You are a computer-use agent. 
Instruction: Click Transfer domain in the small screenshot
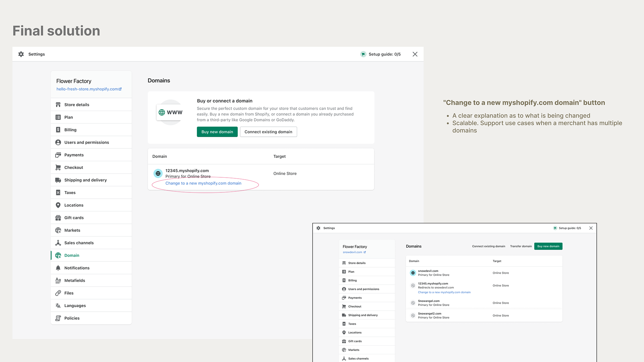point(521,246)
